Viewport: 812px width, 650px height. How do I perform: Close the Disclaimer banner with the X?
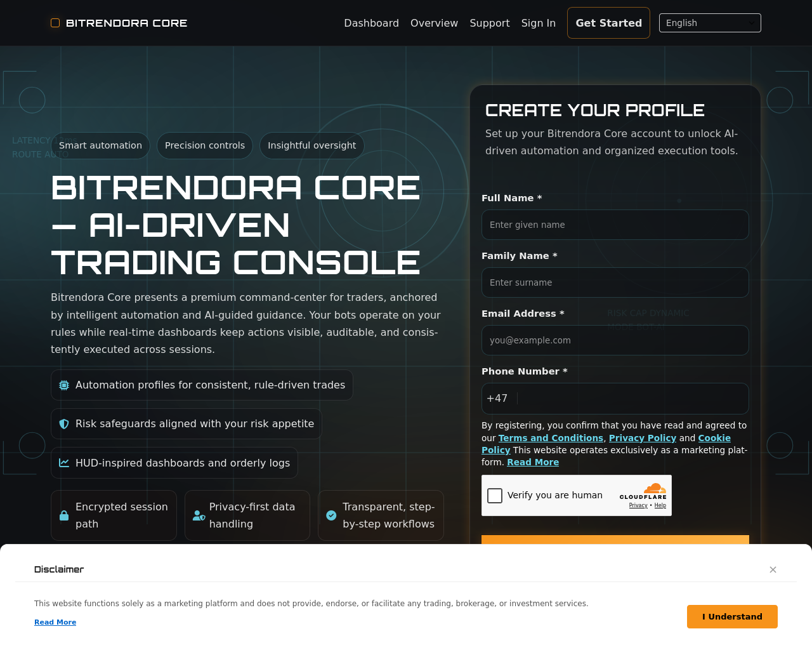(x=773, y=569)
